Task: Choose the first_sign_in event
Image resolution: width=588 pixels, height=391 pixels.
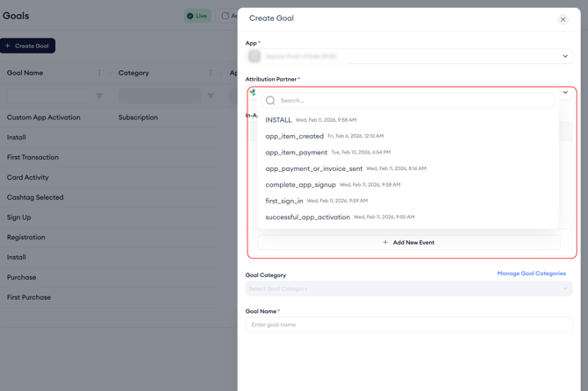Action: [x=284, y=201]
